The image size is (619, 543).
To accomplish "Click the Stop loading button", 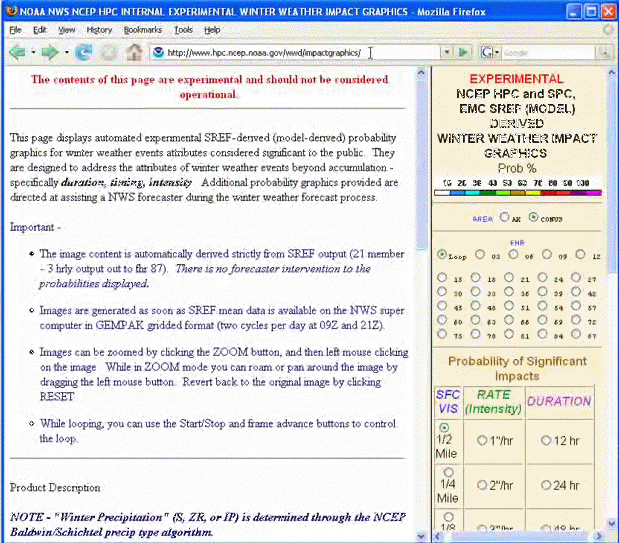I will (109, 52).
